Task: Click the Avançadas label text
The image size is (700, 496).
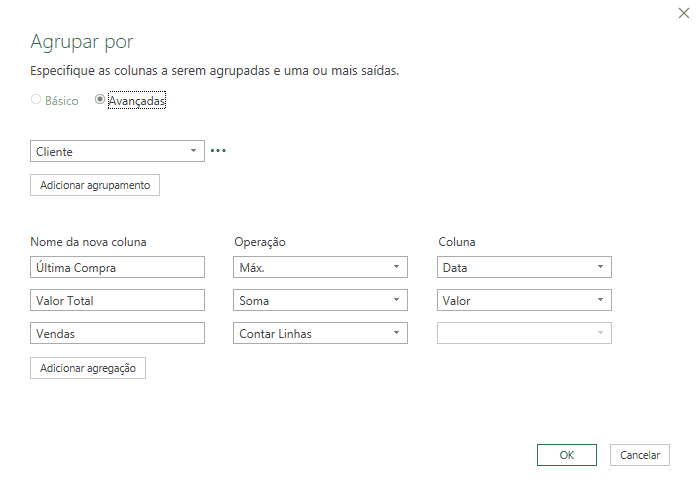Action: 137,100
